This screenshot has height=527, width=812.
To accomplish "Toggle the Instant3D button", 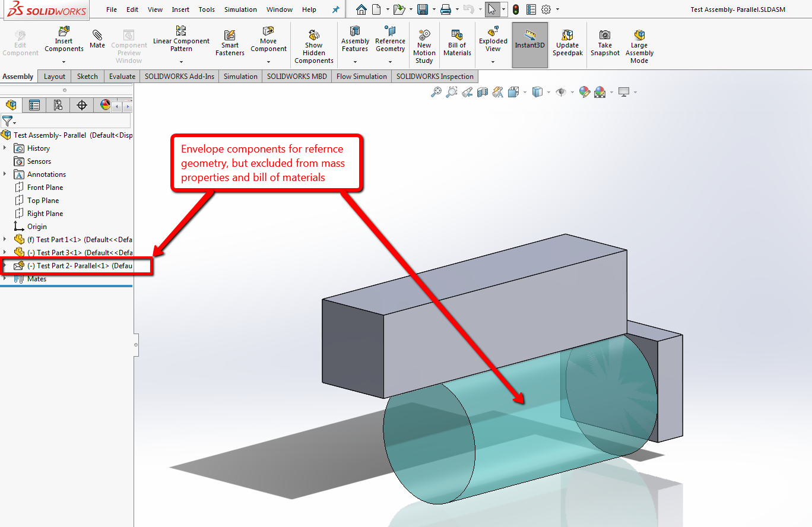I will [x=530, y=45].
